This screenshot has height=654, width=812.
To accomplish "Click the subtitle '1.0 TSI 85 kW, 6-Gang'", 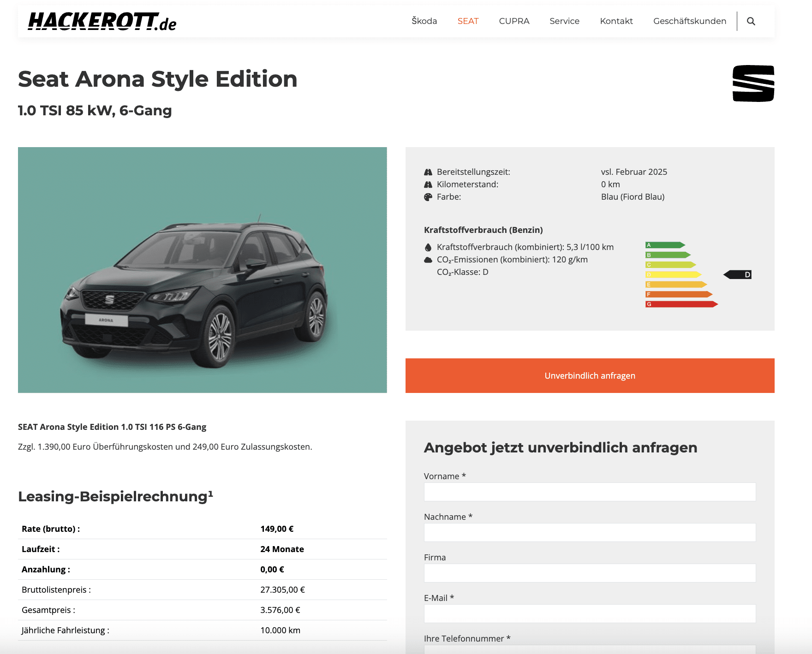I will click(x=95, y=111).
